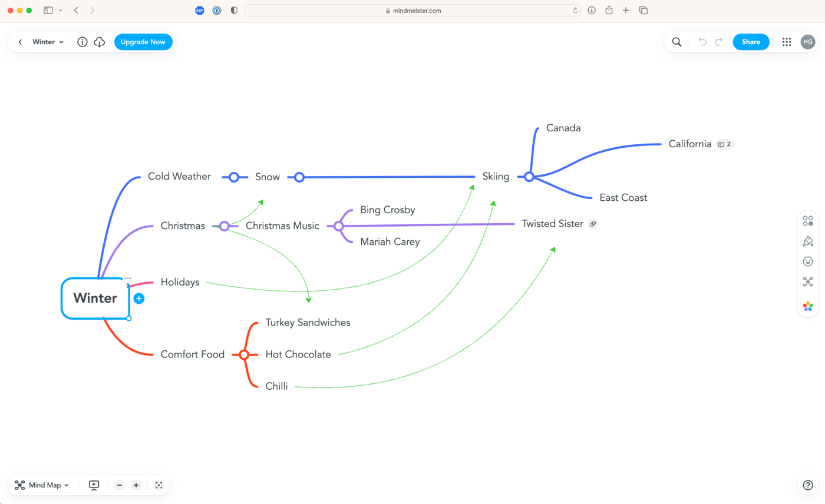Open the colorful flower icon in sidebar
Image resolution: width=825 pixels, height=504 pixels.
808,306
